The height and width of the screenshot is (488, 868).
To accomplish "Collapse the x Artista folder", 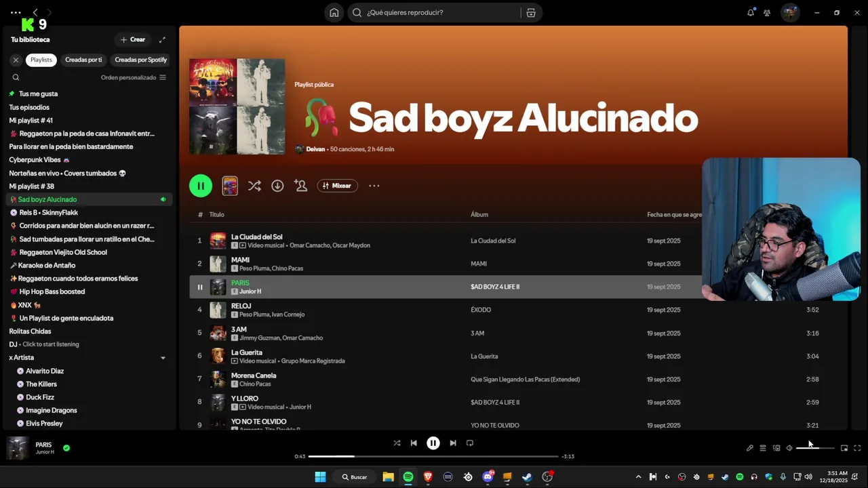I will coord(163,358).
